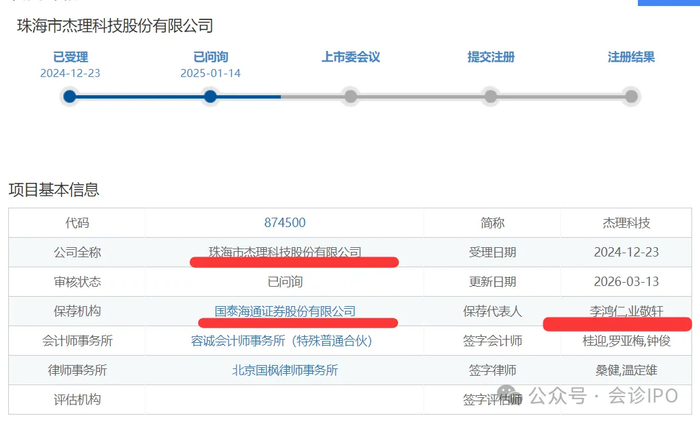Click the 已受理 progress node dot
700x424 pixels.
tap(69, 97)
